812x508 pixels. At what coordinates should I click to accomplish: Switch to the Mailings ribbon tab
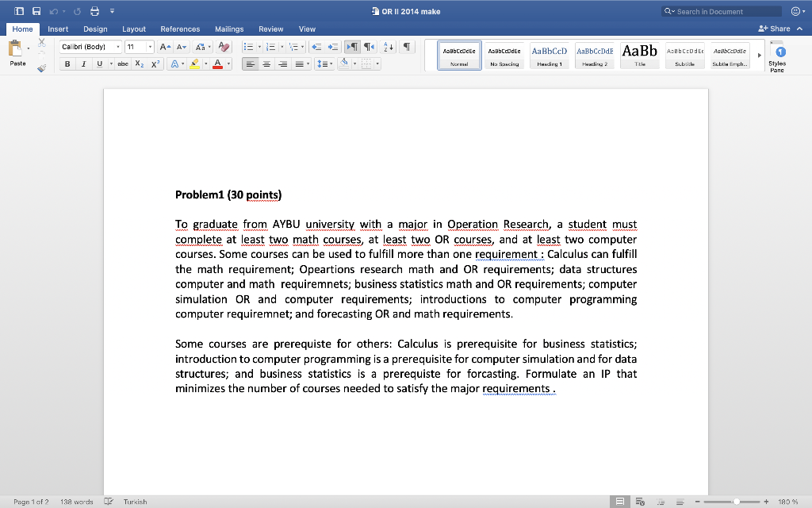pyautogui.click(x=229, y=29)
